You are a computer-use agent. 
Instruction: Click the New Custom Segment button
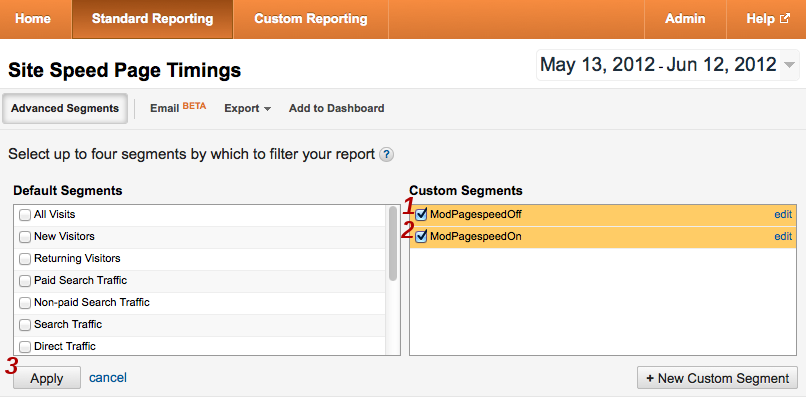(x=717, y=378)
